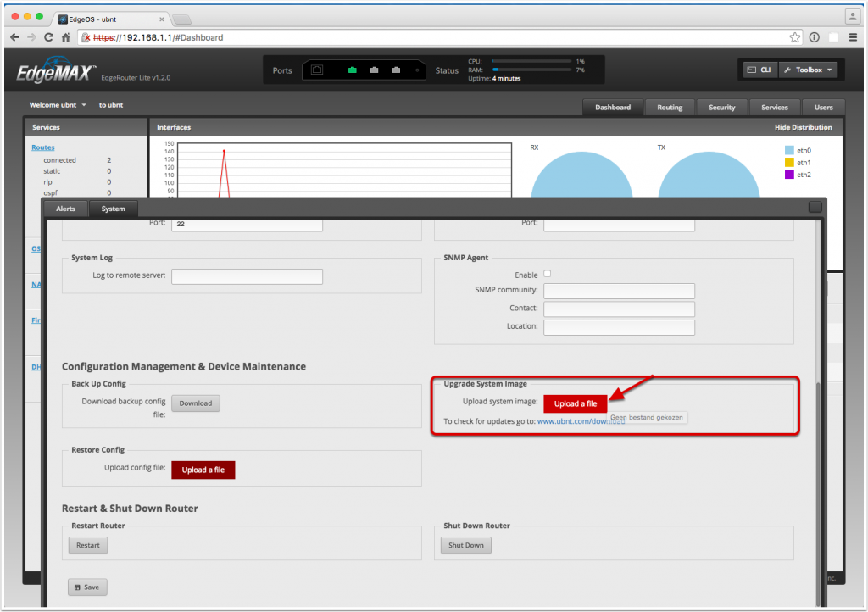Open Chrome hamburger menu
The height and width of the screenshot is (612, 868).
(853, 37)
